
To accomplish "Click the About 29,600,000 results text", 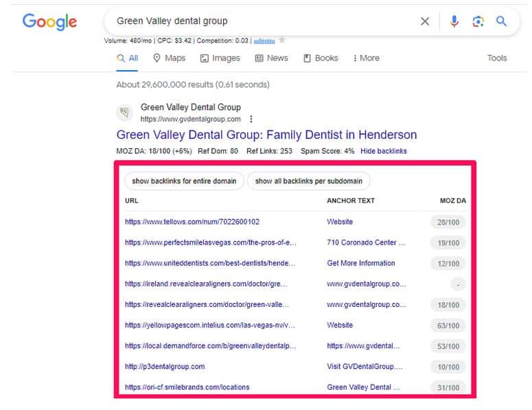I will point(193,84).
